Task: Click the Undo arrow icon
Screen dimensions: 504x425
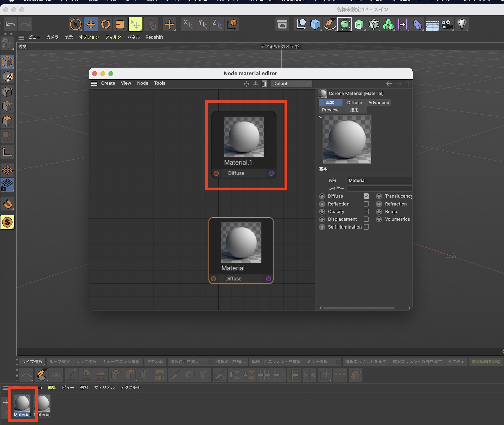Action: coord(10,24)
